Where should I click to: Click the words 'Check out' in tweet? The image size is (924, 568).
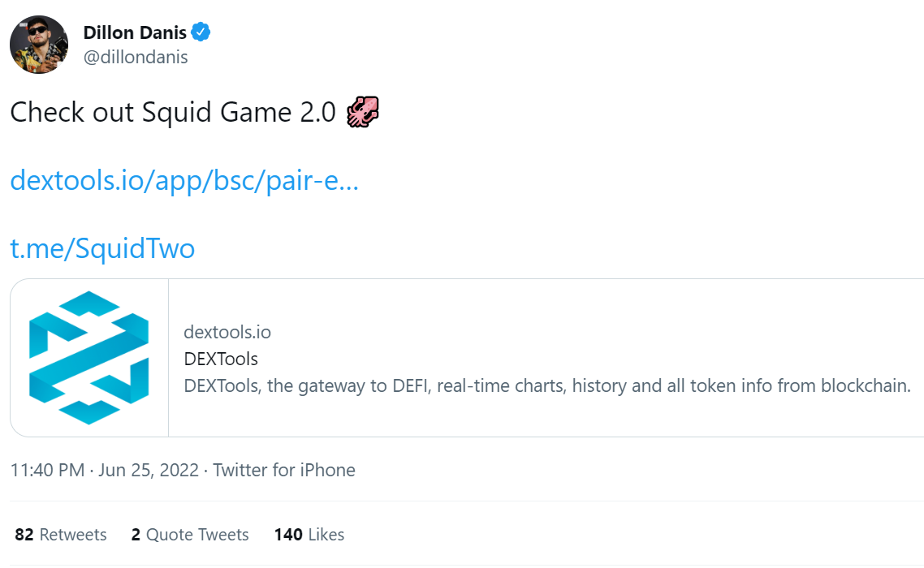(x=72, y=112)
